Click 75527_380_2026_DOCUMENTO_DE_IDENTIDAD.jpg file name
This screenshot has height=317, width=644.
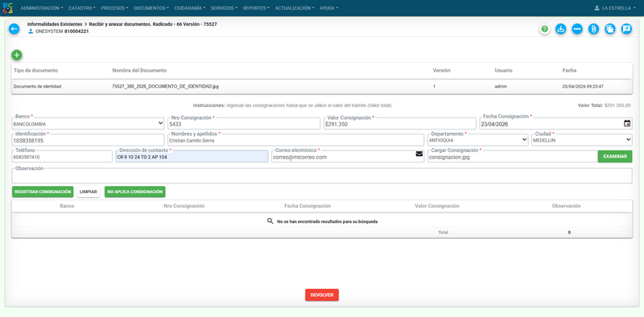[166, 87]
